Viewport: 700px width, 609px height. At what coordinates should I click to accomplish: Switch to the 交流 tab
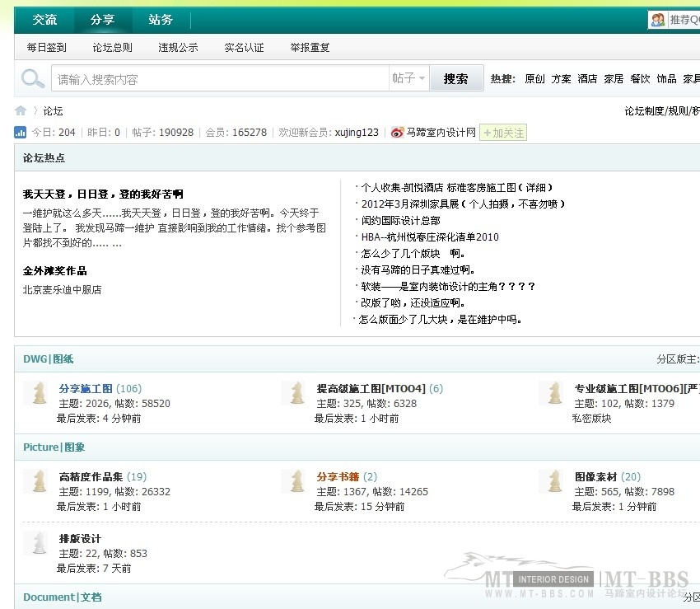[x=44, y=19]
